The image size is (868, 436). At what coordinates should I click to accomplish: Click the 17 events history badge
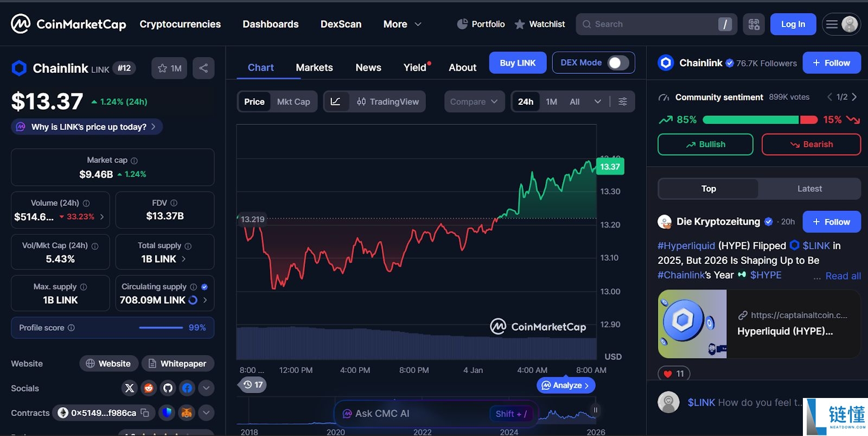click(253, 384)
